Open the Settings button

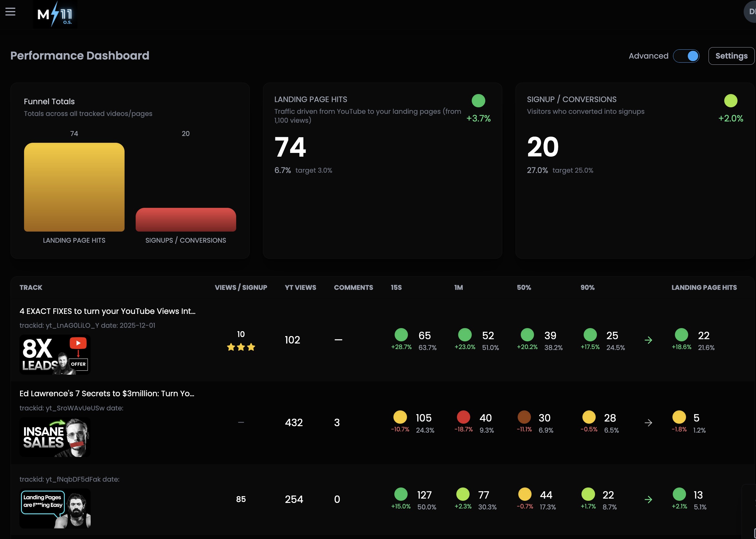[x=731, y=56]
